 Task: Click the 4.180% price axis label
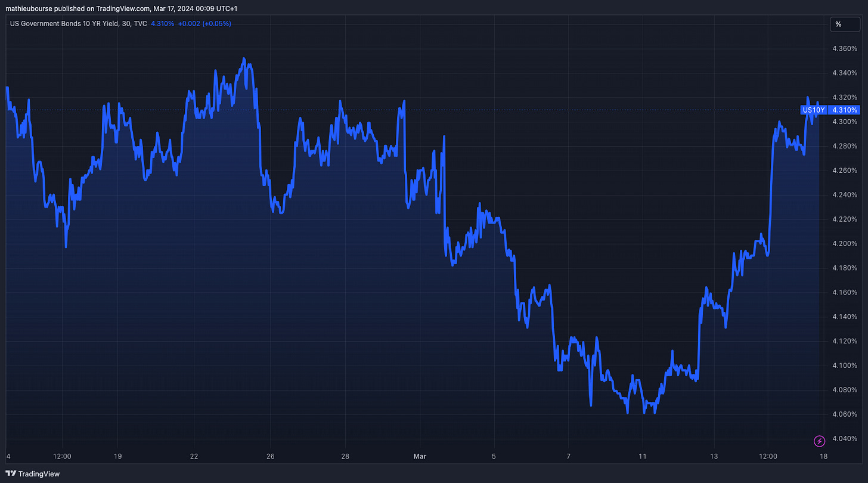click(x=844, y=268)
